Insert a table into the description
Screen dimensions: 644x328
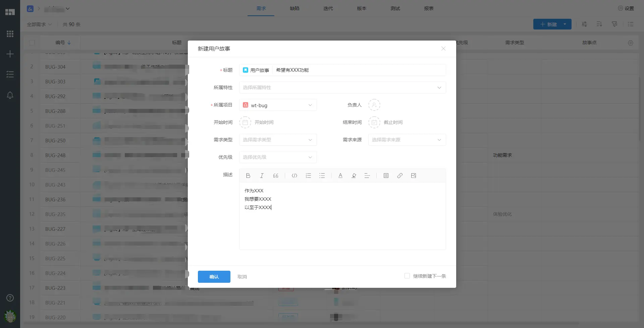click(x=386, y=176)
